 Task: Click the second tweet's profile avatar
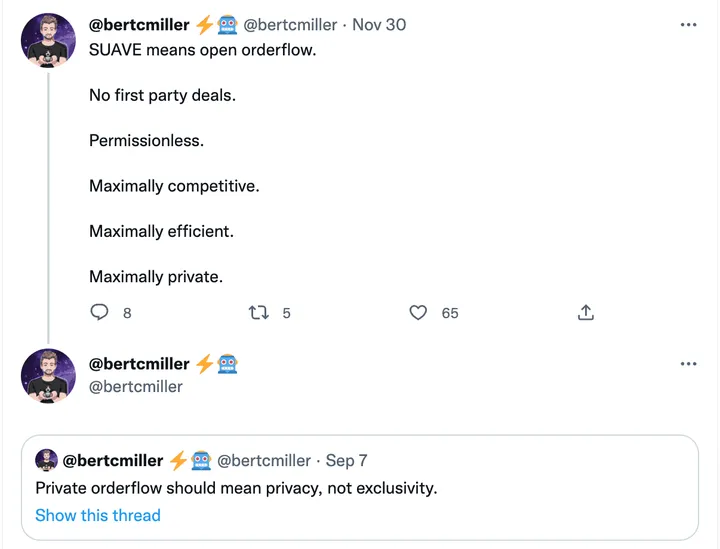tap(48, 376)
